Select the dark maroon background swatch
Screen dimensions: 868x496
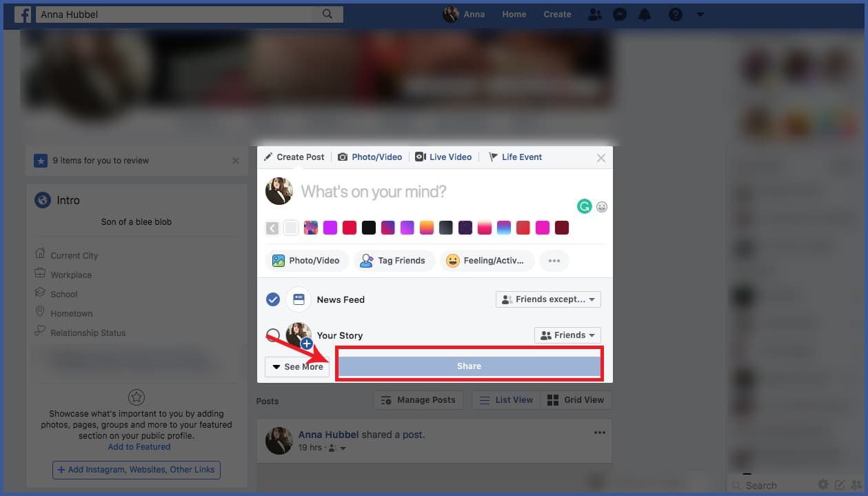562,228
